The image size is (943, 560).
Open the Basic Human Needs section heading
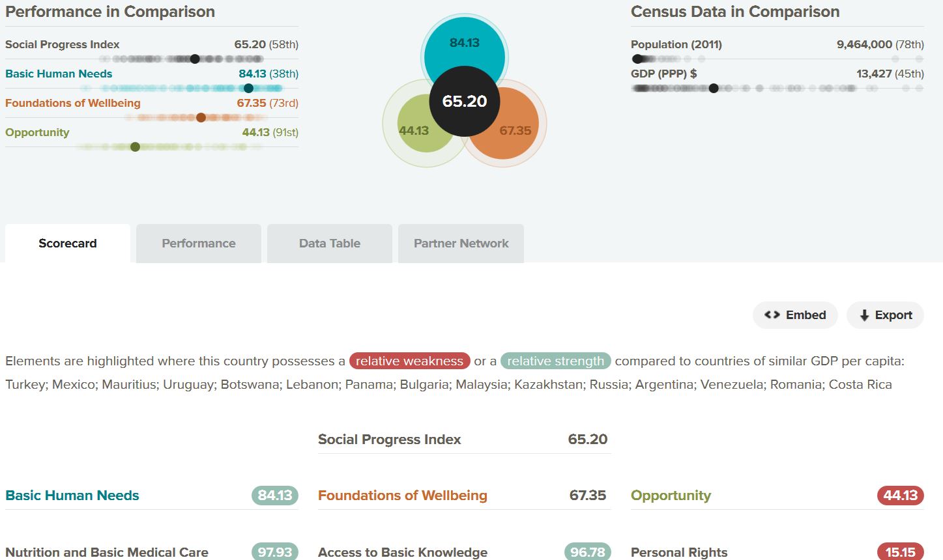pyautogui.click(x=72, y=496)
